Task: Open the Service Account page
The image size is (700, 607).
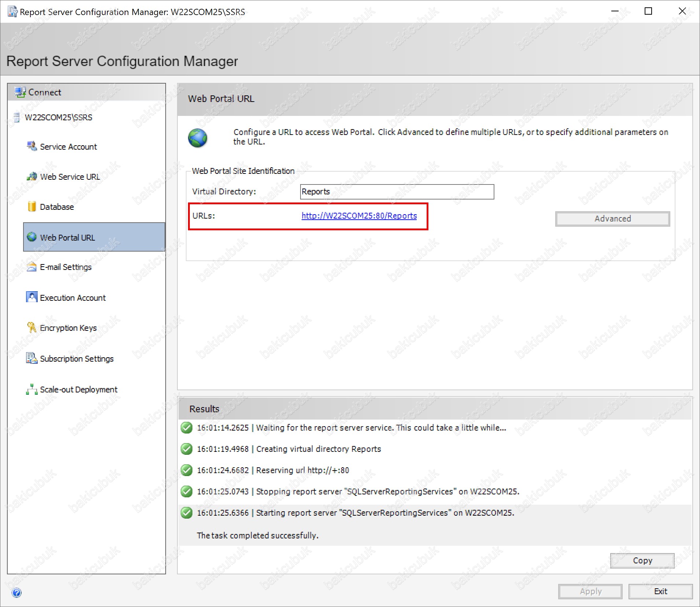Action: pos(68,147)
